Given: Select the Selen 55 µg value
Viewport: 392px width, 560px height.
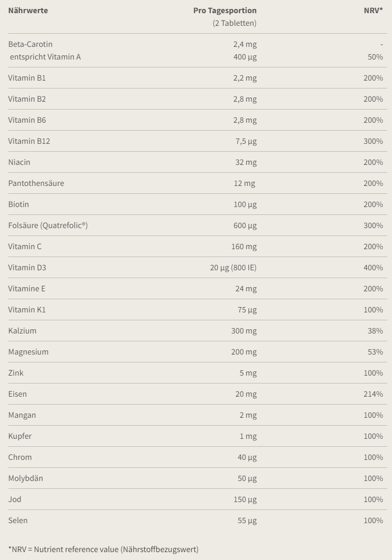Looking at the screenshot, I should [247, 520].
